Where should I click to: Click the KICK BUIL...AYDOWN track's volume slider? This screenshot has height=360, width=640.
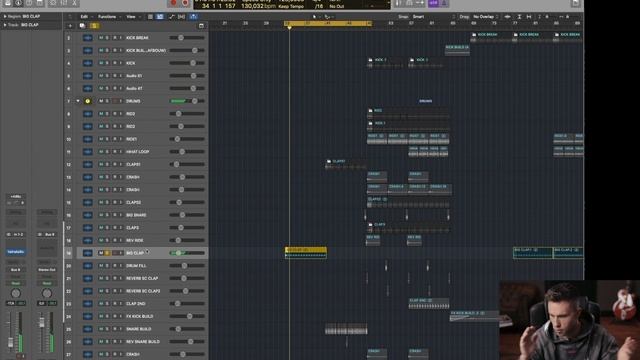[187, 51]
